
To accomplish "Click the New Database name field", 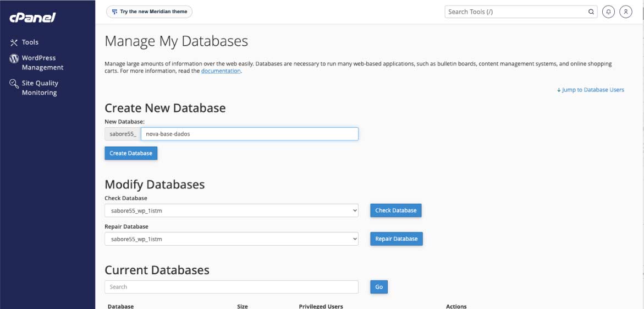I will [249, 134].
